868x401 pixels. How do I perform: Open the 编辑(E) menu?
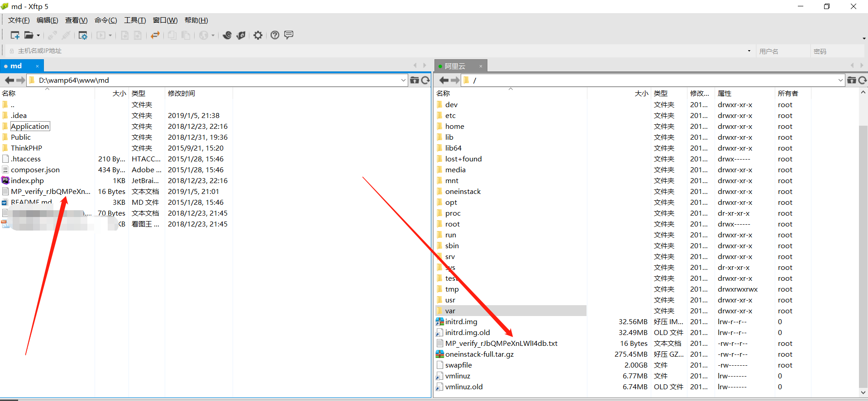pos(47,20)
